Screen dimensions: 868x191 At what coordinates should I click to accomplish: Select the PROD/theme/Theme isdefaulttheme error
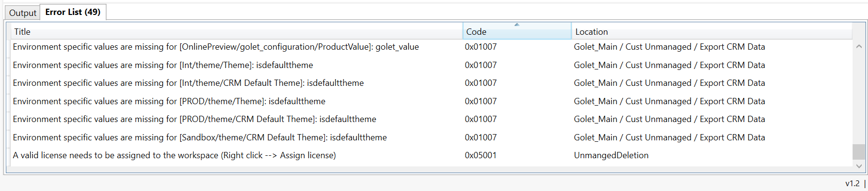coord(431,101)
